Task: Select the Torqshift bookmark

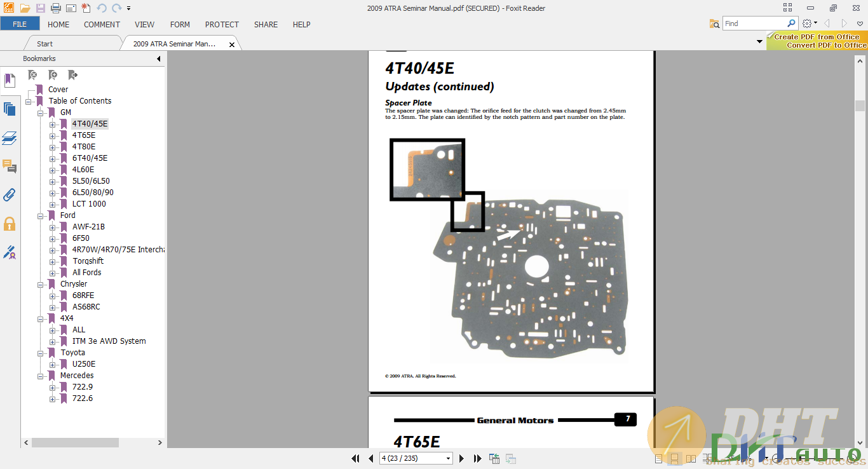Action: coord(88,261)
